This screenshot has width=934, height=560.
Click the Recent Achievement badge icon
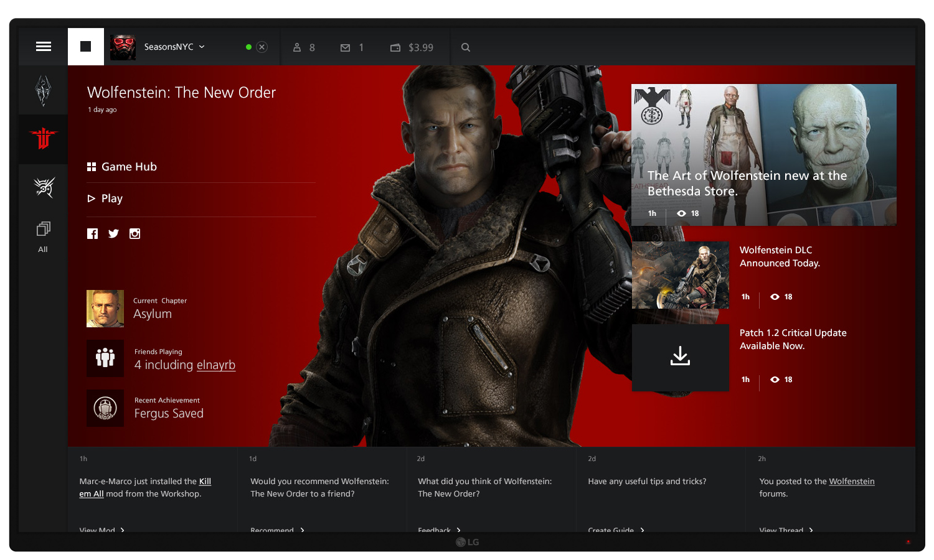click(x=105, y=408)
